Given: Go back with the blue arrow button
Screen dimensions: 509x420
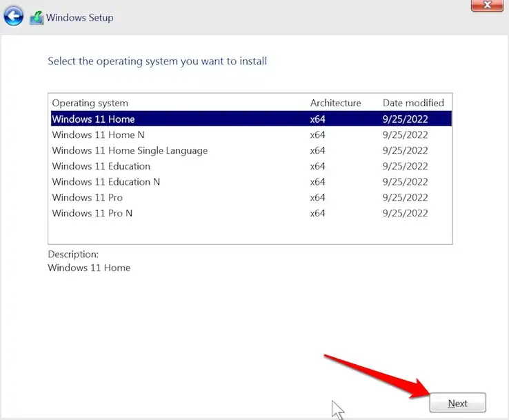Looking at the screenshot, I should pyautogui.click(x=13, y=17).
